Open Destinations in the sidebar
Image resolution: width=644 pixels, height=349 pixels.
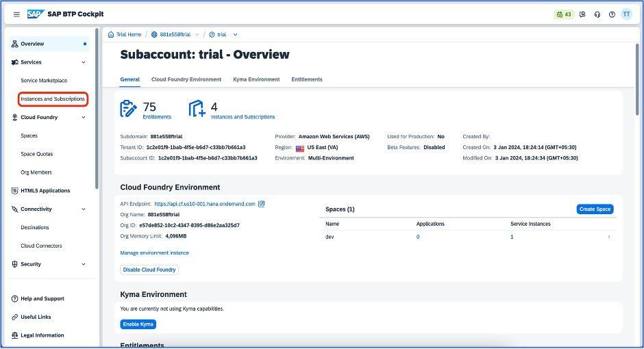[x=34, y=228]
